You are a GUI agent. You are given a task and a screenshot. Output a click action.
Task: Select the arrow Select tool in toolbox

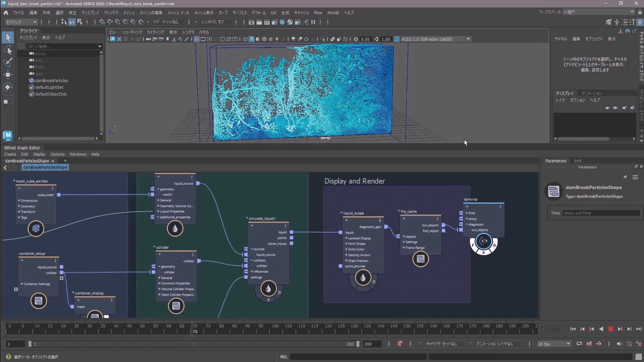8,38
